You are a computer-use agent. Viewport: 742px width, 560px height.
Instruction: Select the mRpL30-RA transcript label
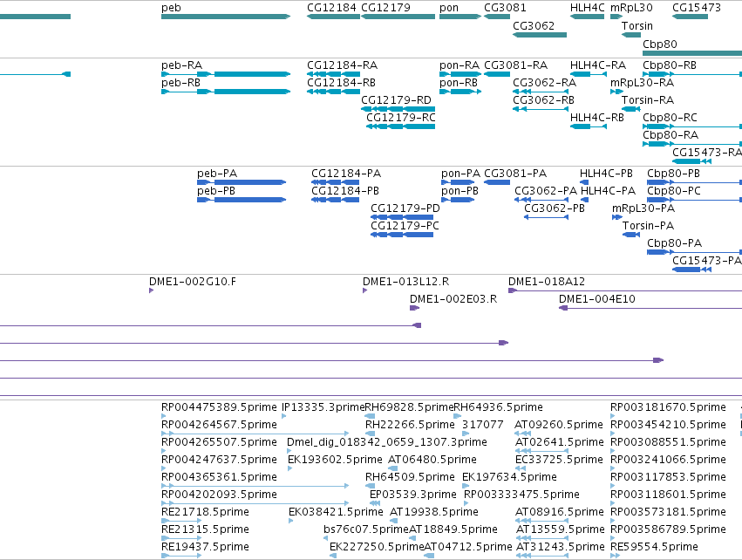point(642,82)
